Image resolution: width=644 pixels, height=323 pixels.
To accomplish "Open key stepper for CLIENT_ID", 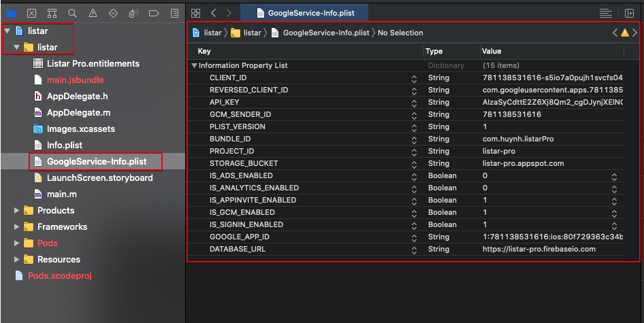I will click(414, 79).
